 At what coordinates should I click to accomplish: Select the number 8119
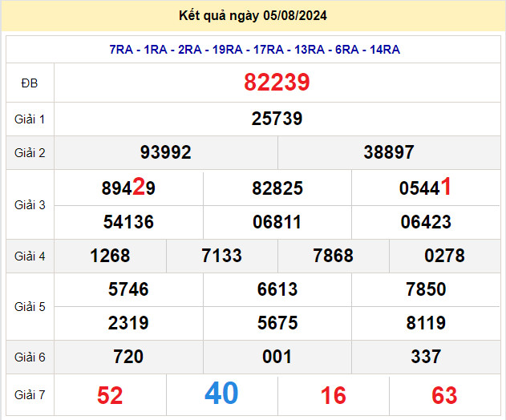[x=426, y=323]
